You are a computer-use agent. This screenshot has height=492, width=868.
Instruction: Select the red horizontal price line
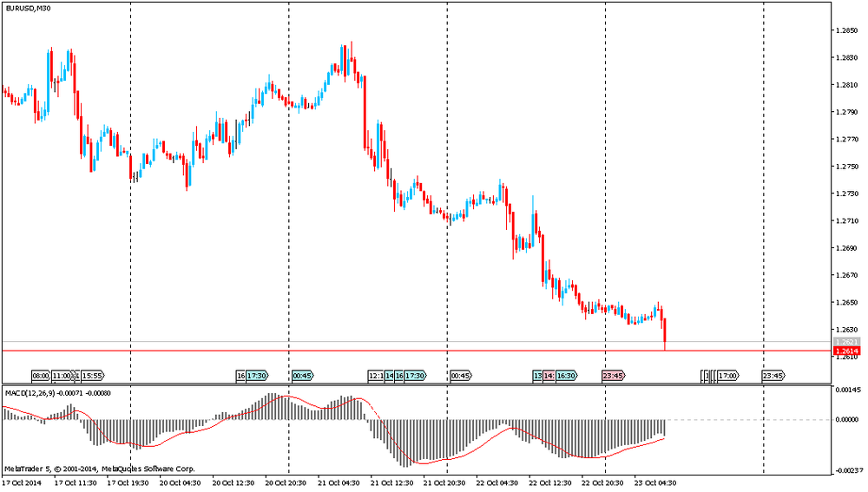coord(417,351)
